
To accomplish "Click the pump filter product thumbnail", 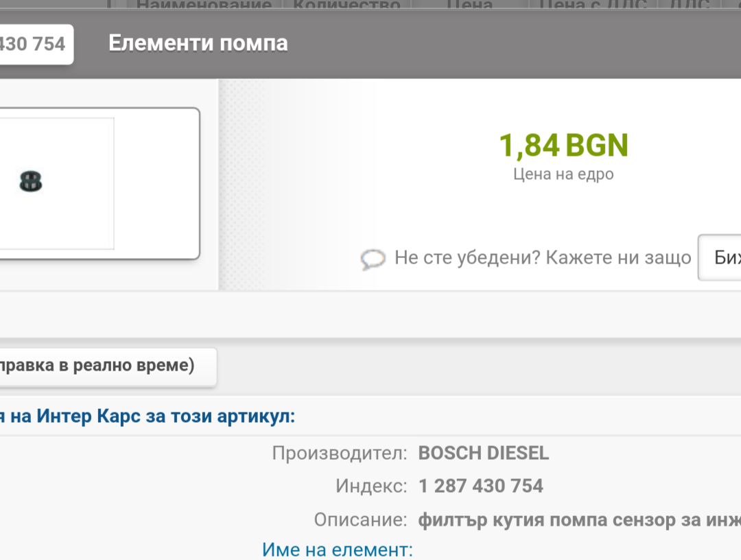I will click(x=31, y=183).
